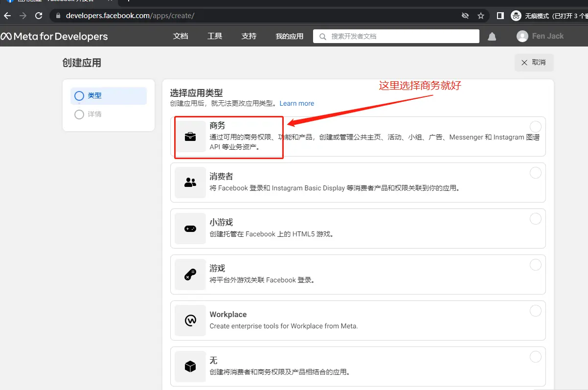
Task: Click '创建托管在 Facebook 上的 HTML5 游戏。' description
Action: coord(273,234)
